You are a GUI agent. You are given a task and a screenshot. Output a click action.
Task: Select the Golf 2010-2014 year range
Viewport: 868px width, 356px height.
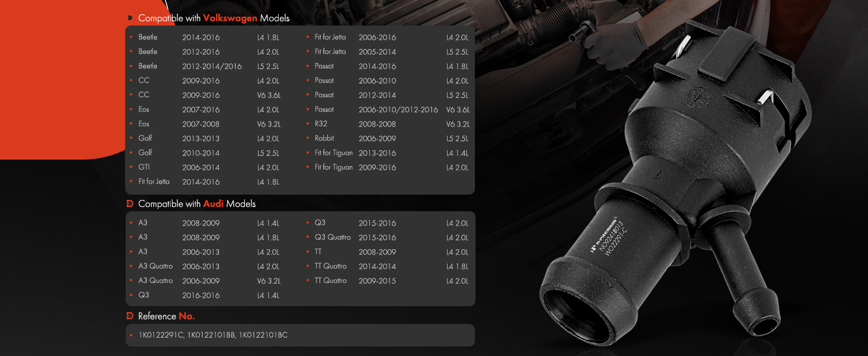(200, 153)
